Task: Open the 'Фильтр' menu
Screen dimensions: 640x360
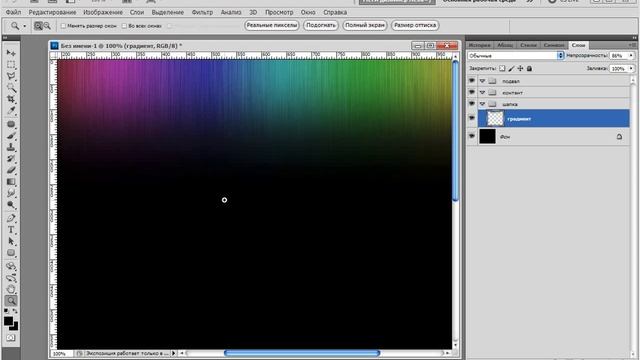Action: [202, 12]
